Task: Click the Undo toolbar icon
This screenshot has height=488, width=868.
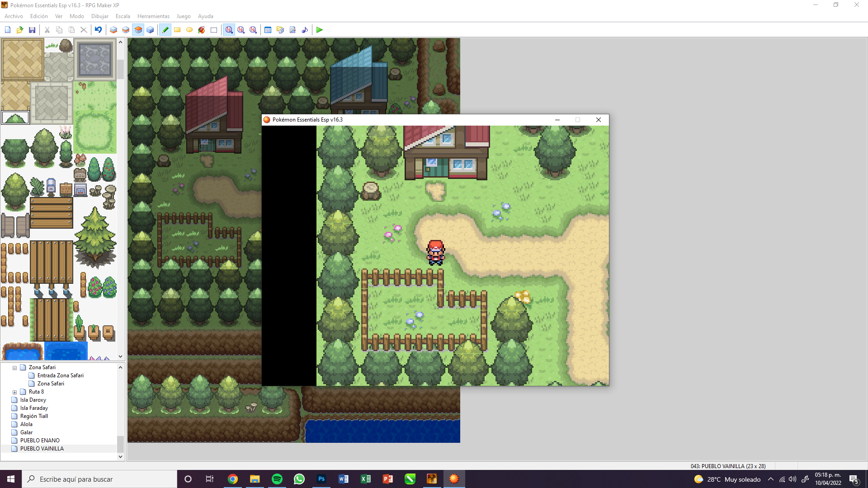Action: (x=98, y=30)
